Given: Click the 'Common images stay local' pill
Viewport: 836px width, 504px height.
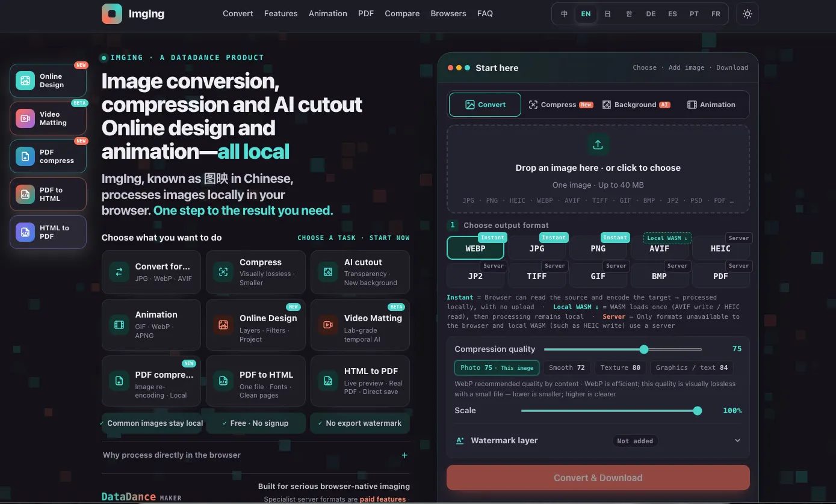Looking at the screenshot, I should pyautogui.click(x=151, y=423).
